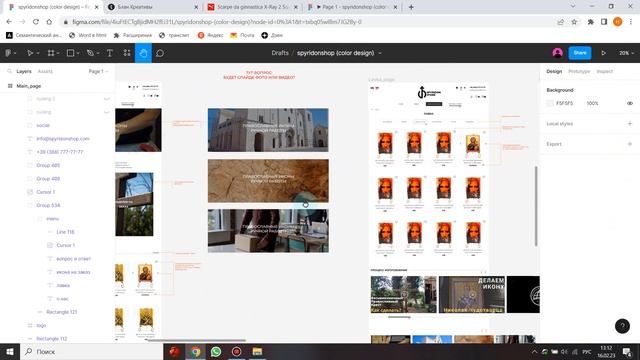Viewport: 640px width, 360px height.
Task: Open the Page 1 pages dropdown
Action: 98,71
